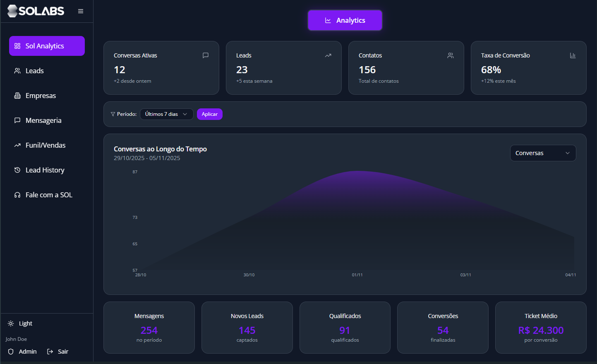Open Funil/Vendas from the sidebar
The height and width of the screenshot is (364, 597).
[x=45, y=145]
